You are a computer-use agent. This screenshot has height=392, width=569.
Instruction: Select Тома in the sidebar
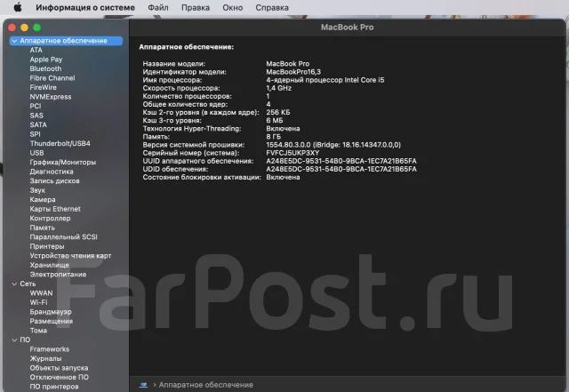pyautogui.click(x=38, y=331)
